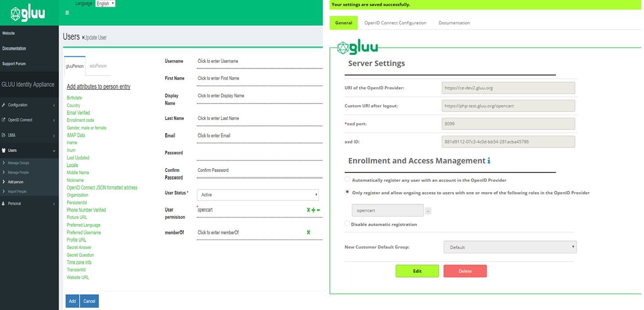Open Import People in the sidebar

coord(18,192)
